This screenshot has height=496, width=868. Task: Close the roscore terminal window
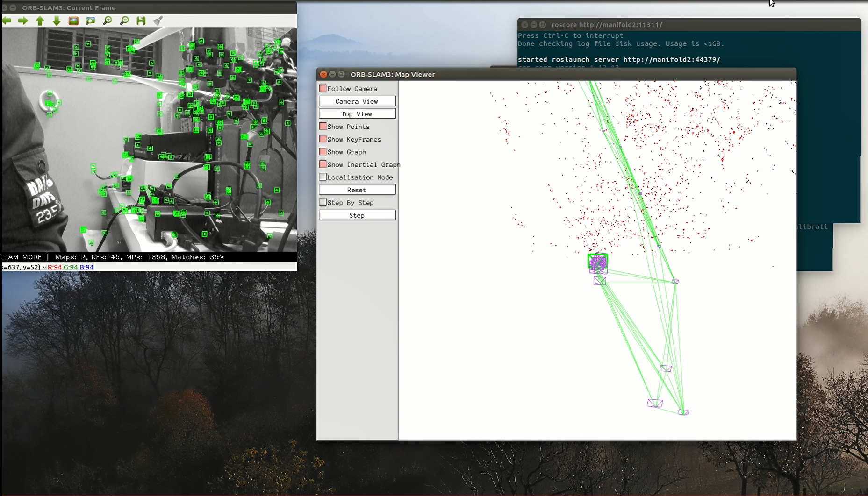pos(524,25)
